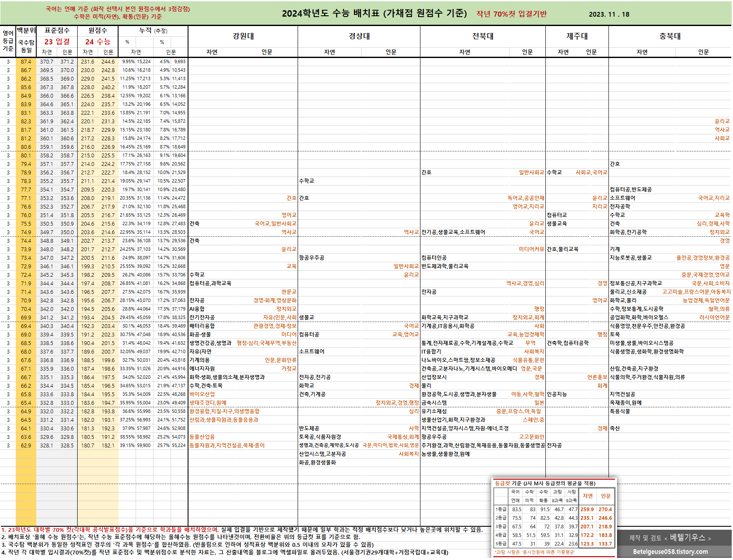The width and height of the screenshot is (733, 560).
Task: Select the orange 바이오산업 cell
Action: (202, 394)
